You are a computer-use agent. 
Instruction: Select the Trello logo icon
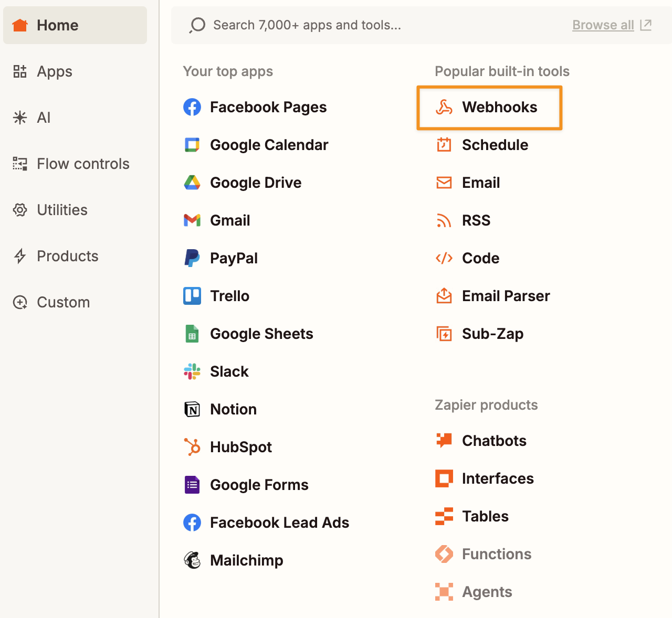tap(192, 296)
